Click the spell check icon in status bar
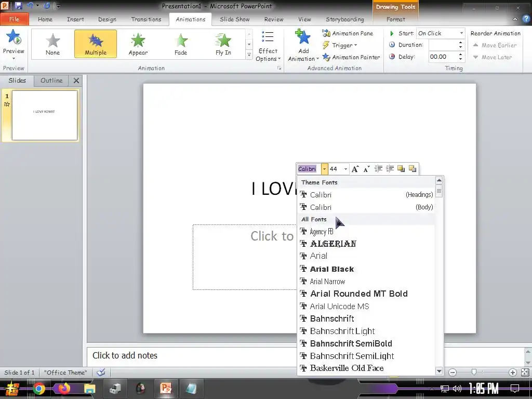Screen dimensions: 532x399 pyautogui.click(x=101, y=373)
